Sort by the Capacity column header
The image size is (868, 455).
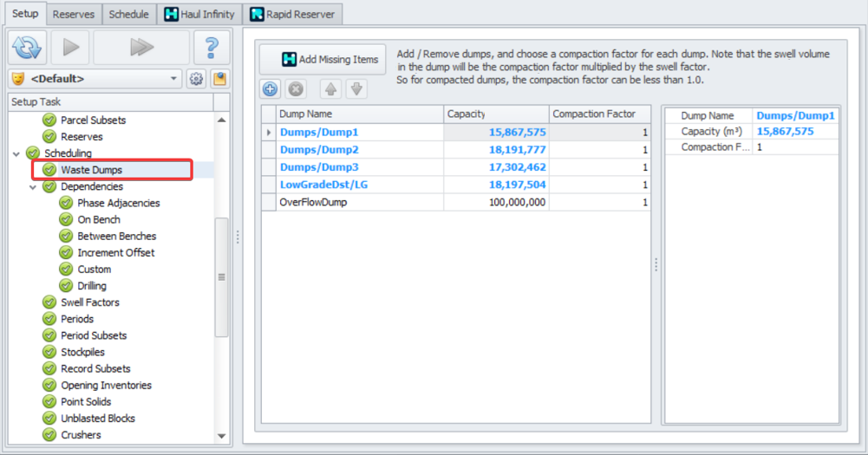(x=496, y=114)
